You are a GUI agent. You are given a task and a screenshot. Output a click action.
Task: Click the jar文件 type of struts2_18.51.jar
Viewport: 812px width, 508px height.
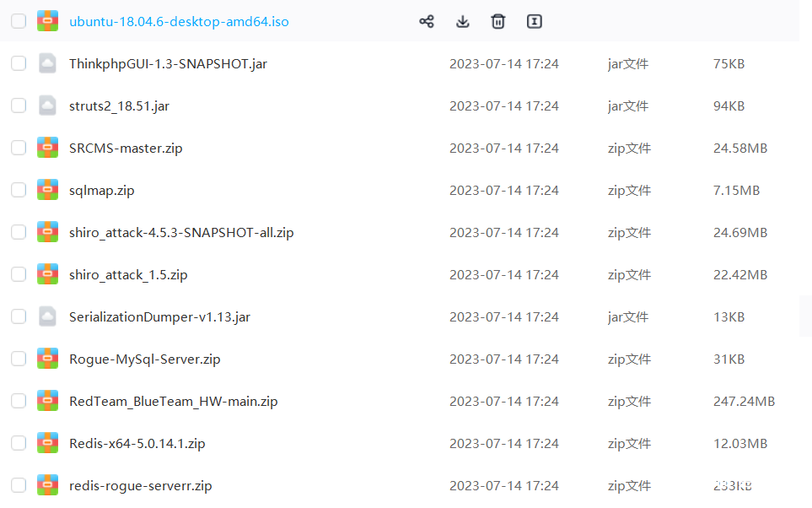628,106
